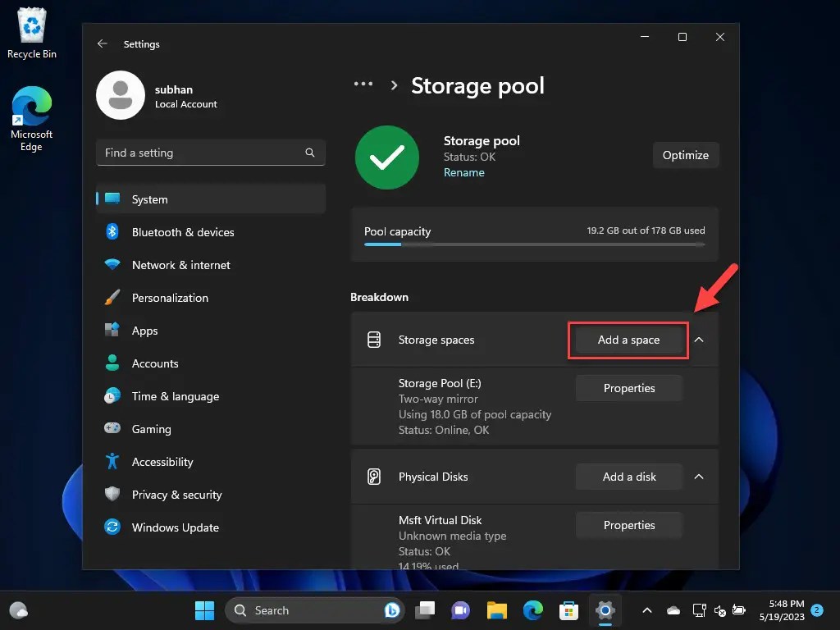Show hidden icons in system tray
840x630 pixels.
[647, 610]
